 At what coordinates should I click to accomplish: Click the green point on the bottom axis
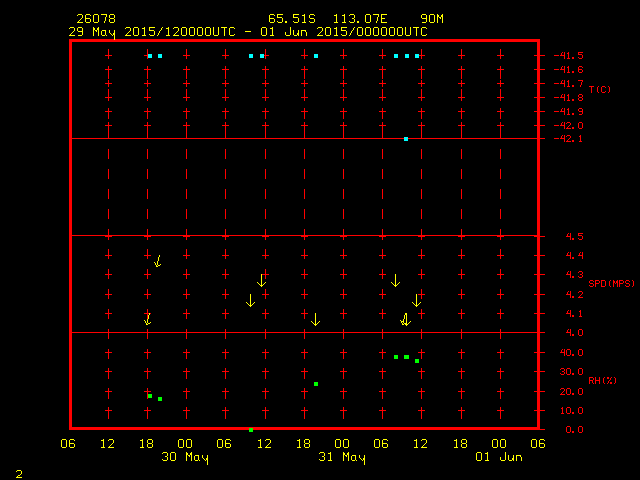(x=251, y=429)
